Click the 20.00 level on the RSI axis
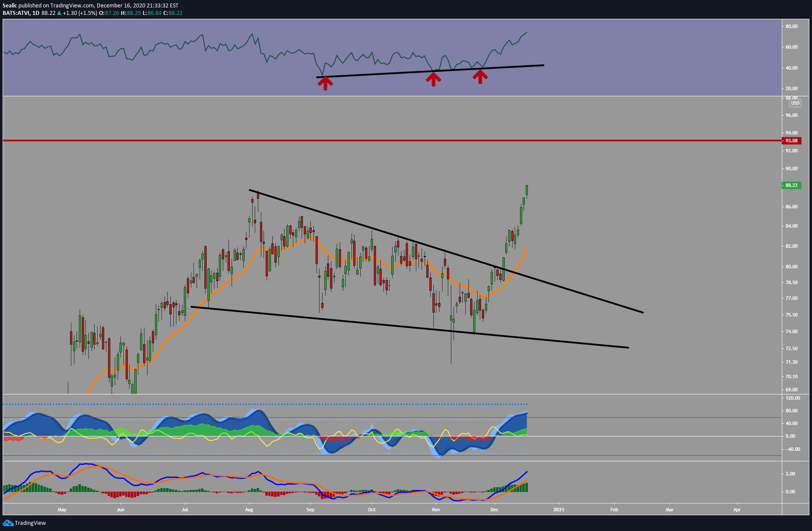Image resolution: width=812 pixels, height=531 pixels. click(x=791, y=88)
